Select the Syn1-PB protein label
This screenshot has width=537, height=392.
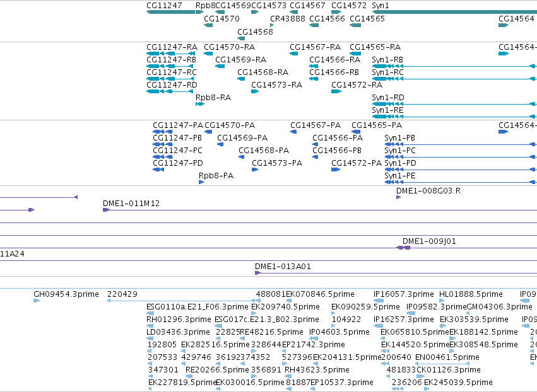400,138
